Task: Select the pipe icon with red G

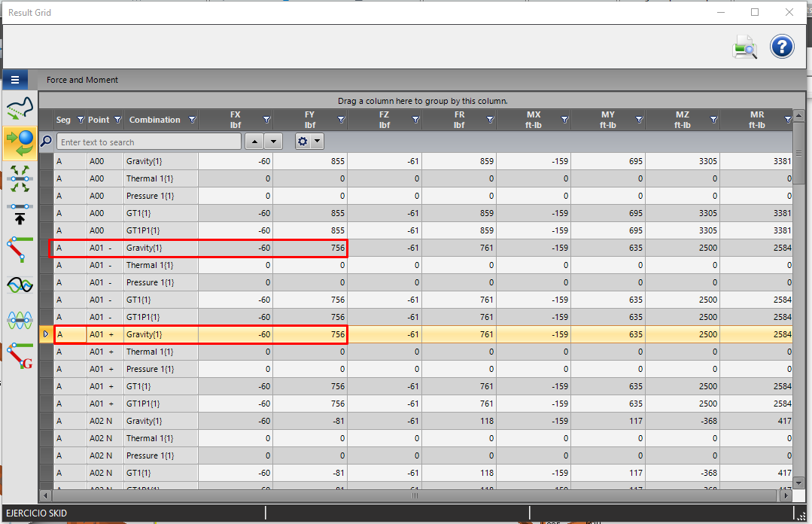Action: click(x=20, y=355)
